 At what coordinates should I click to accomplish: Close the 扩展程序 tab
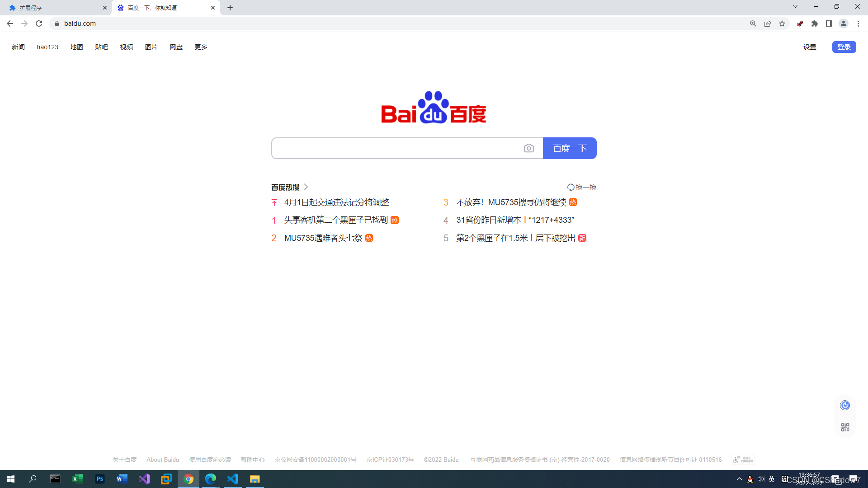(105, 8)
